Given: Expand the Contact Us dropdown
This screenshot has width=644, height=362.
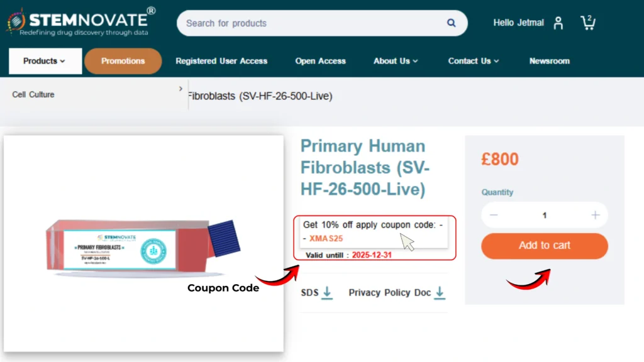Looking at the screenshot, I should 474,61.
